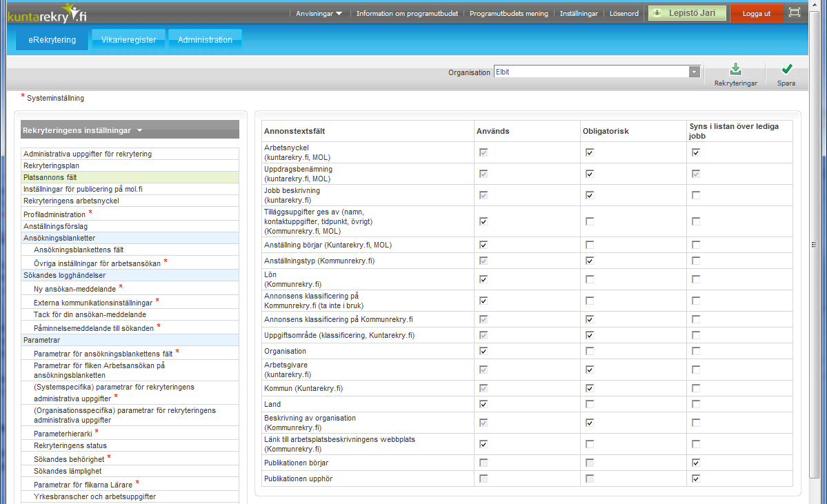The width and height of the screenshot is (827, 504).
Task: Toggle Syns i listan for Arbetsnyckel
Action: pos(696,152)
